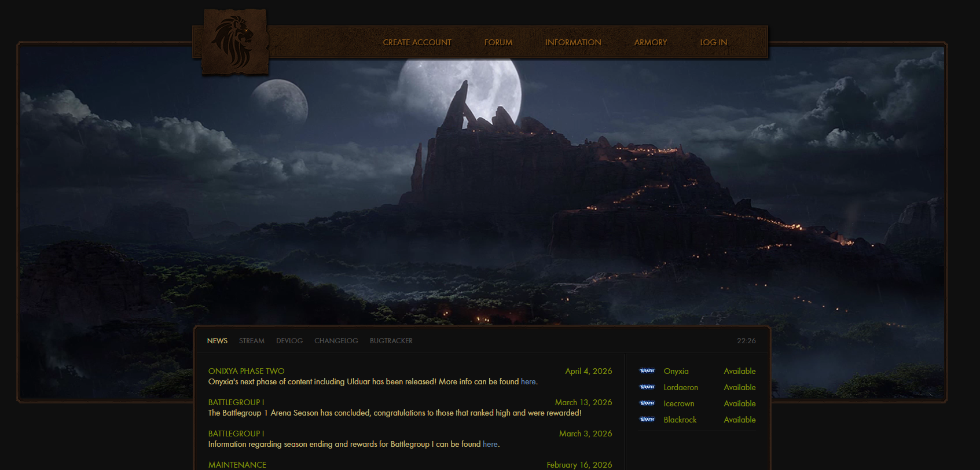
Task: Select the Onyxia realm name
Action: (x=676, y=371)
